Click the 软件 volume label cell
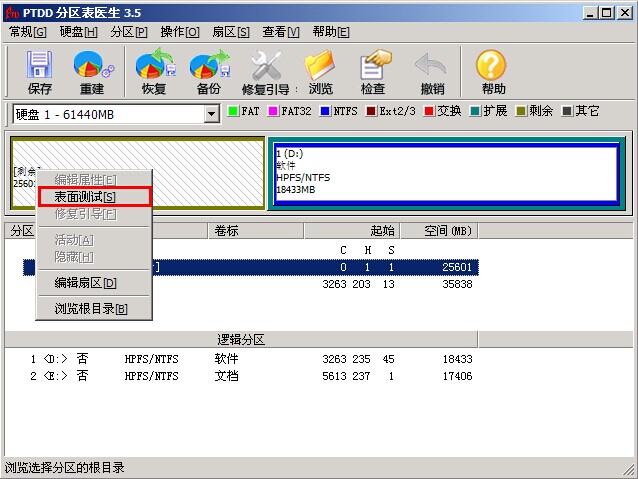Image resolution: width=638 pixels, height=479 pixels. pyautogui.click(x=227, y=359)
